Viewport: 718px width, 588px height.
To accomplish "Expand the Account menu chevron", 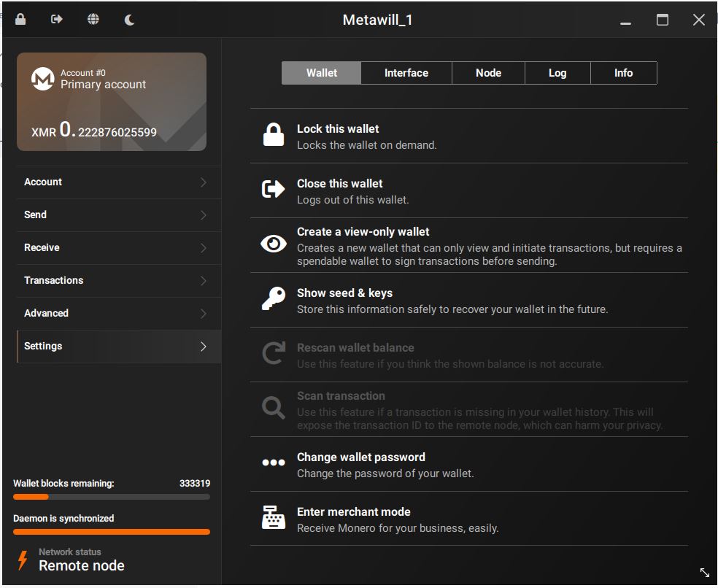I will click(x=204, y=182).
